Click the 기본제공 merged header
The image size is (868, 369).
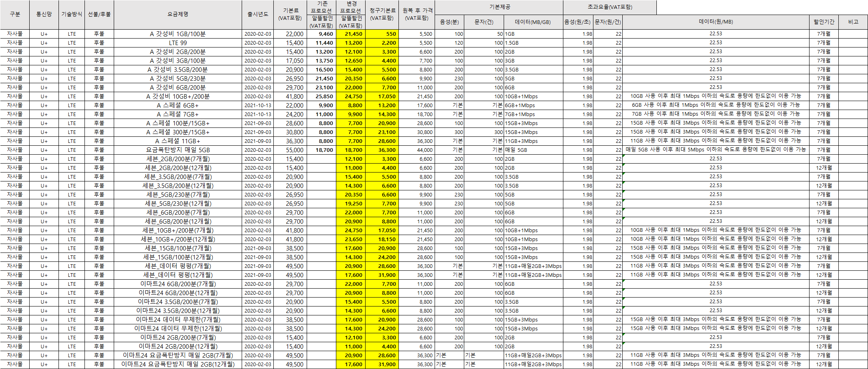[x=499, y=7]
